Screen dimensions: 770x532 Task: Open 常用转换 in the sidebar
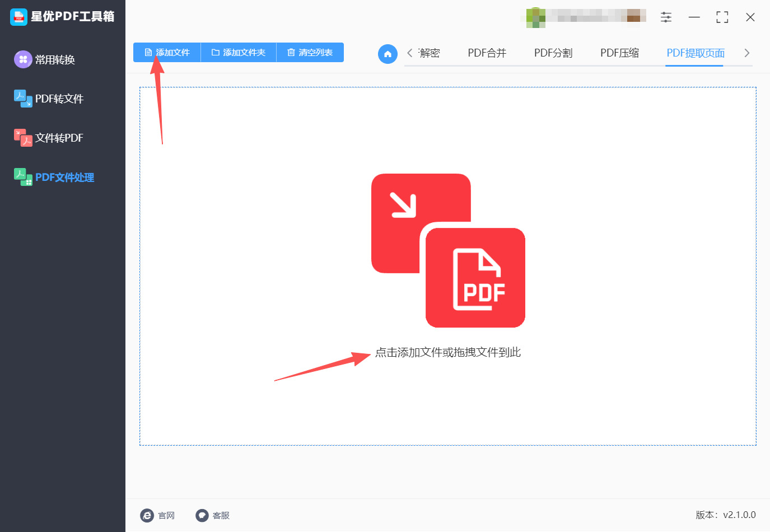[45, 59]
